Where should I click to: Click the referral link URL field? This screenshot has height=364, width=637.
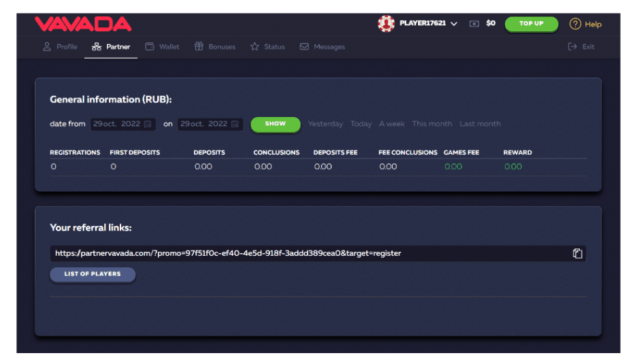318,254
